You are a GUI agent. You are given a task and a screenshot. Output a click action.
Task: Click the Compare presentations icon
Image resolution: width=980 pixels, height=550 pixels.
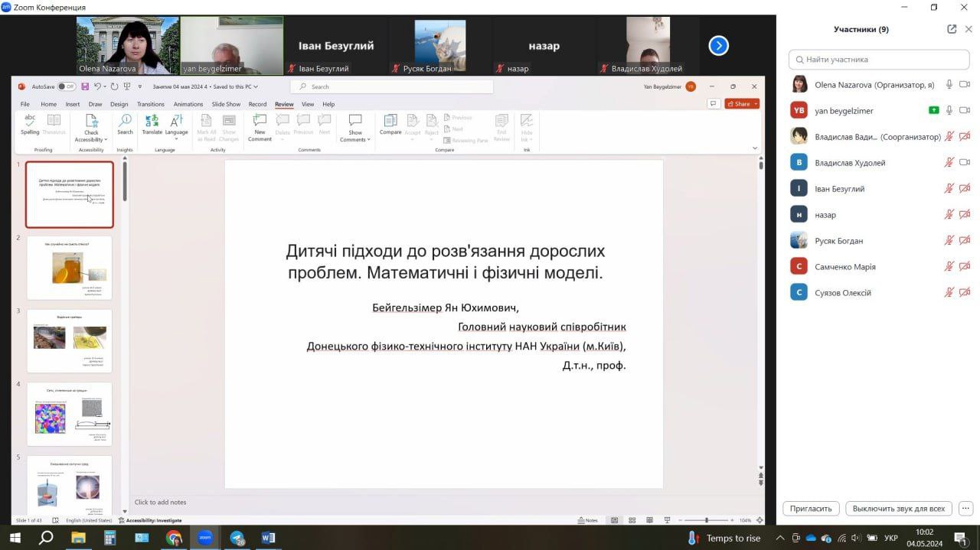pyautogui.click(x=390, y=124)
